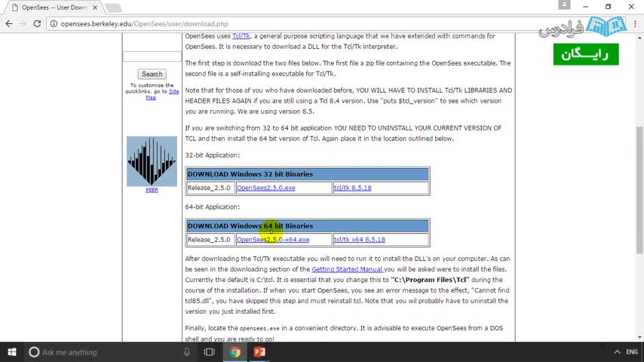This screenshot has width=644, height=362.
Task: Open the Getting Started Manual link
Action: [347, 269]
